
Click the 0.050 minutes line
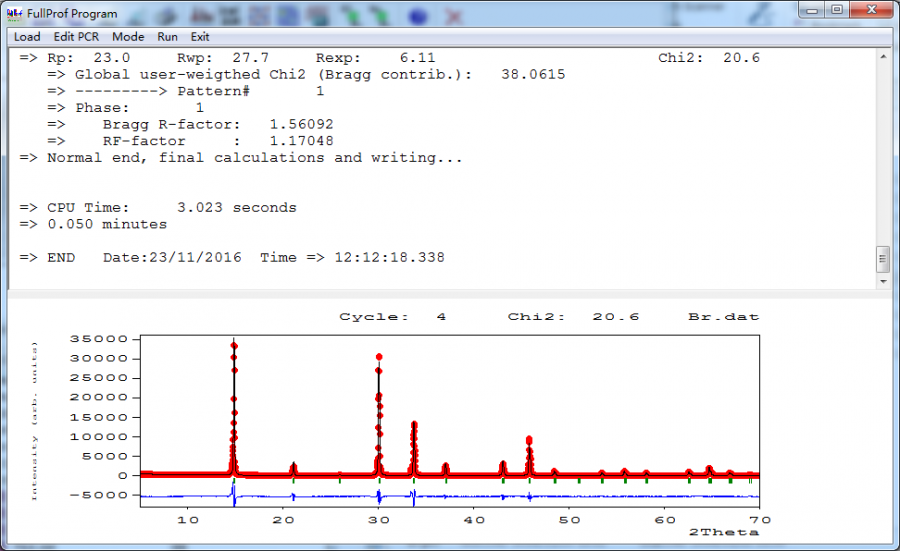(x=93, y=224)
